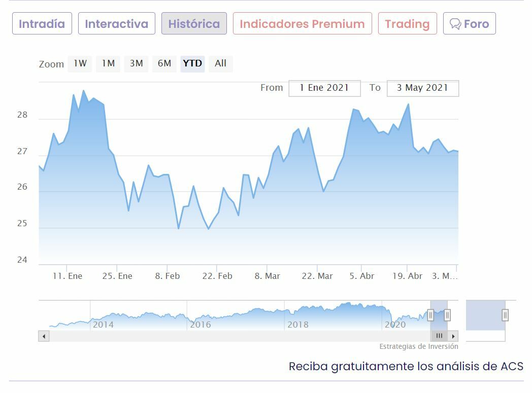
Task: Click the navigator right scroll arrow
Action: point(453,336)
